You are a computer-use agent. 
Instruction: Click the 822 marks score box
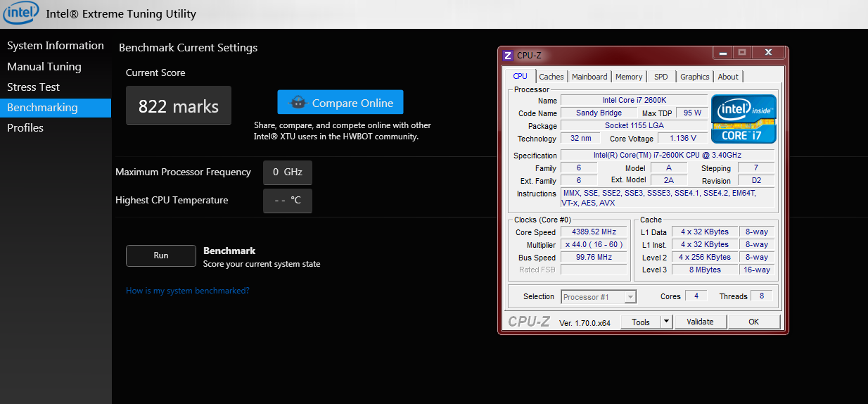click(179, 106)
